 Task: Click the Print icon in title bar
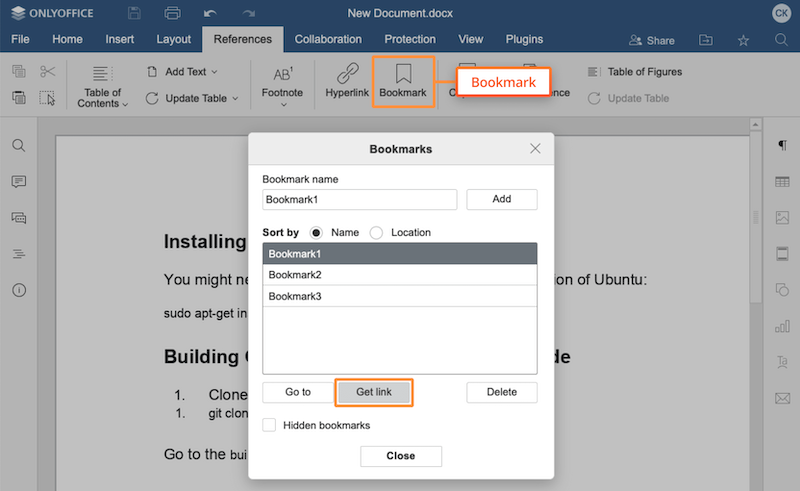tap(172, 13)
